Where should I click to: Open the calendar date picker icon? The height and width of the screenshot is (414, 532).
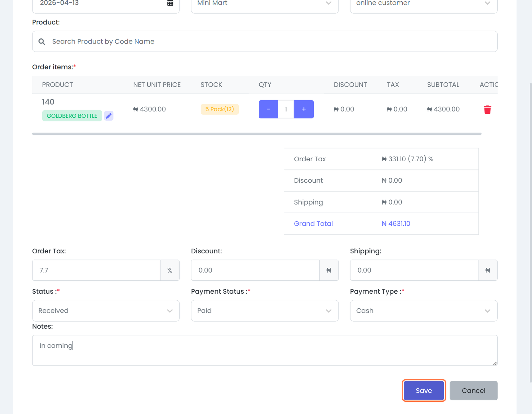(170, 3)
